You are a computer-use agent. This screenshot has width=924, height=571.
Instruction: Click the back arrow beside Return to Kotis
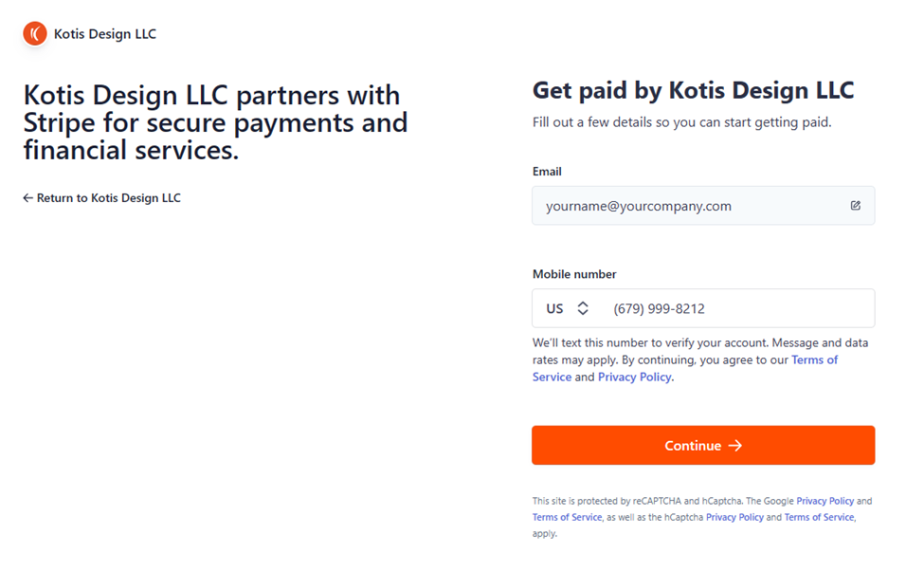(27, 198)
